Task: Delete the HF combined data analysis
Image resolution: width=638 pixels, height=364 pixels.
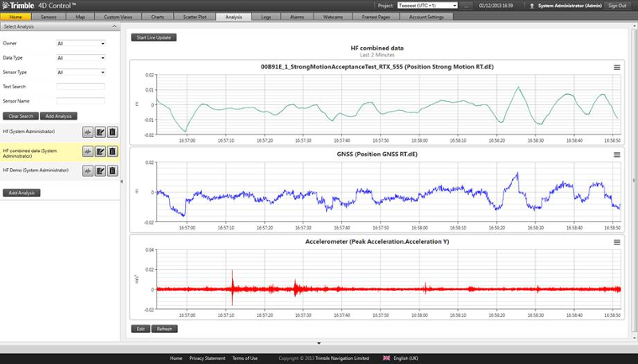Action: 112,151
